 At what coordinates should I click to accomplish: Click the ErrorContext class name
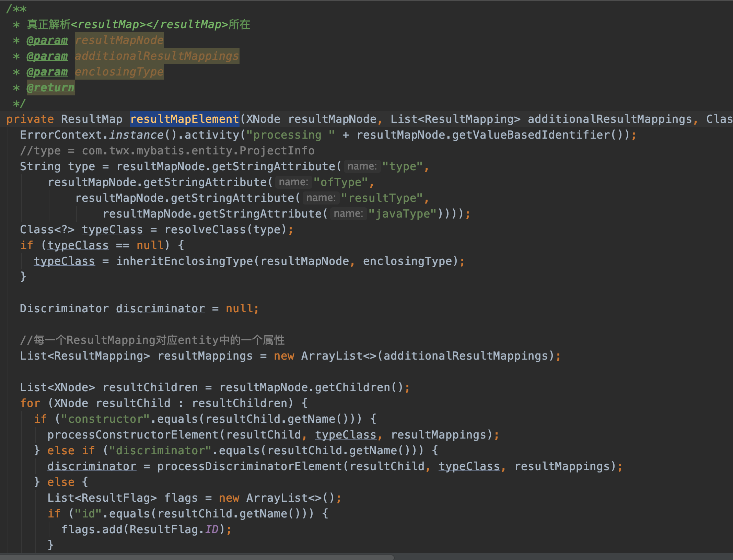point(61,135)
